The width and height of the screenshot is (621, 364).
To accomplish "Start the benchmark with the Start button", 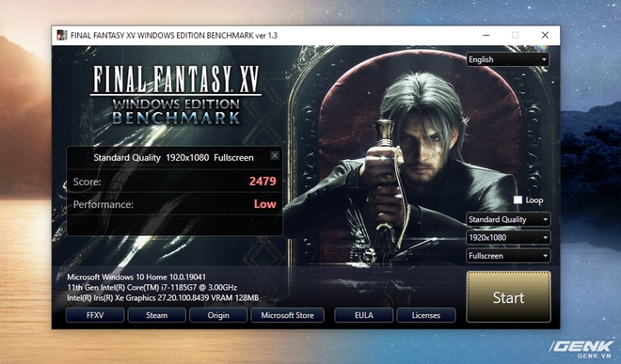I will click(x=508, y=297).
